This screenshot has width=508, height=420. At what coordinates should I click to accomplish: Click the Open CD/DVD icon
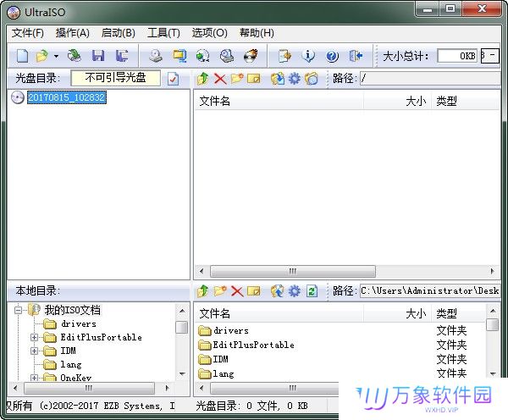point(75,56)
